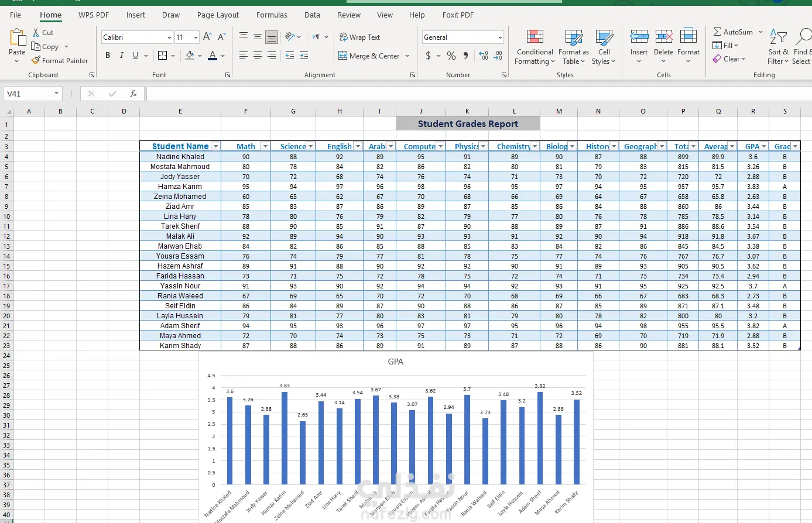
Task: Click the Paste clipboard icon
Action: click(x=17, y=37)
